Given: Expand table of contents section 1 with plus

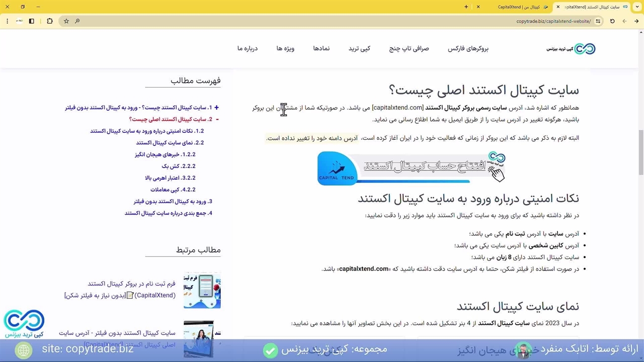Looking at the screenshot, I should [x=216, y=108].
